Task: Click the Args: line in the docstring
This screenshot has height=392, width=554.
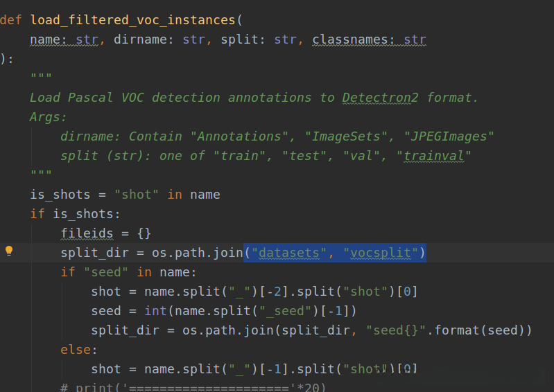Action: 49,116
